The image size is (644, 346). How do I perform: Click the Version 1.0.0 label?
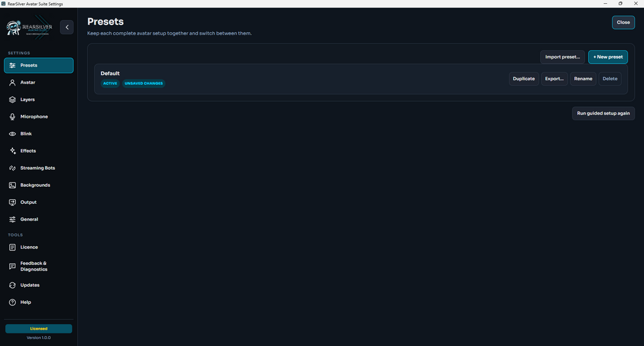tap(38, 338)
